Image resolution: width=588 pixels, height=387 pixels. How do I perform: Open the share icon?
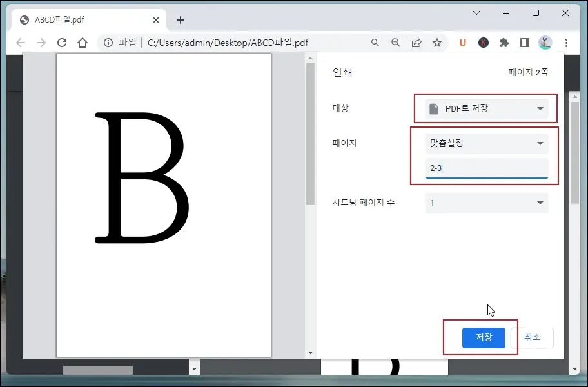click(416, 43)
